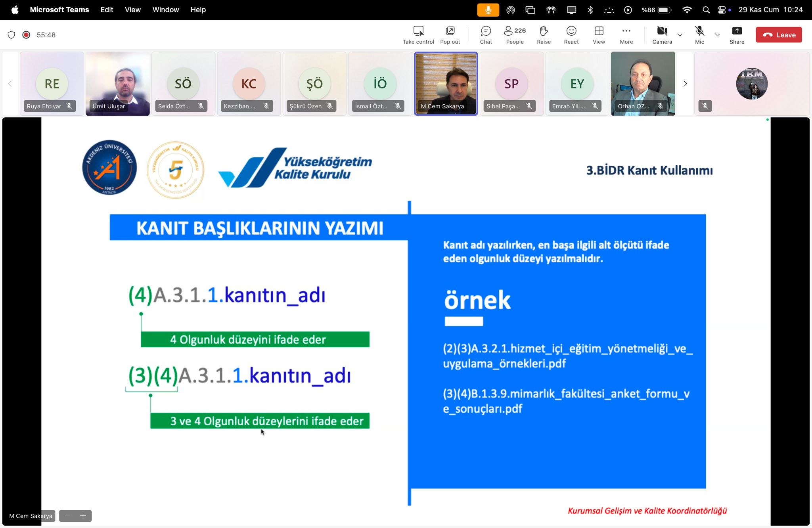Select M Cem Sakarya video tile
The image size is (812, 528).
(x=446, y=84)
